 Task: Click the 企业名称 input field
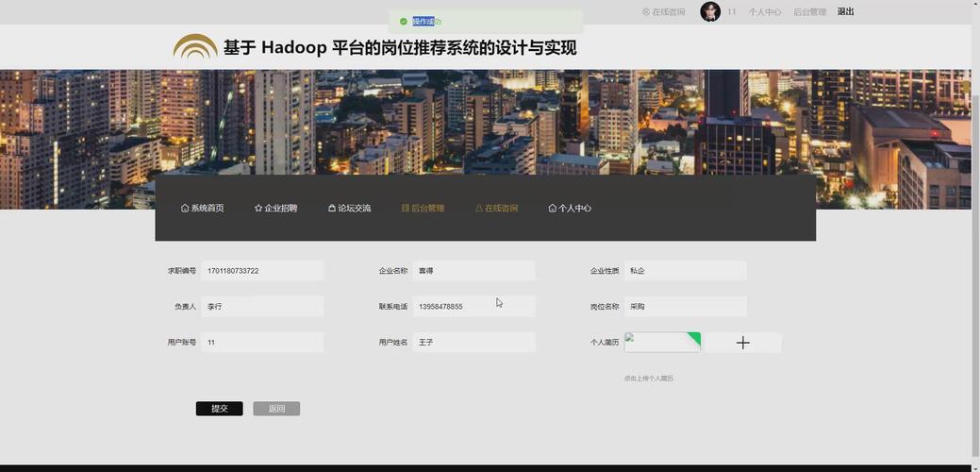point(473,271)
